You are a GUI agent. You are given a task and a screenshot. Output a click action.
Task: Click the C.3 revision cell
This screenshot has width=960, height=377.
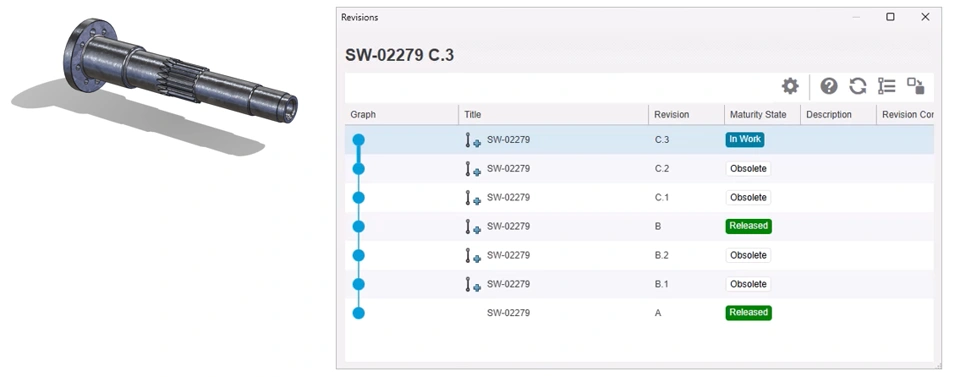click(662, 140)
